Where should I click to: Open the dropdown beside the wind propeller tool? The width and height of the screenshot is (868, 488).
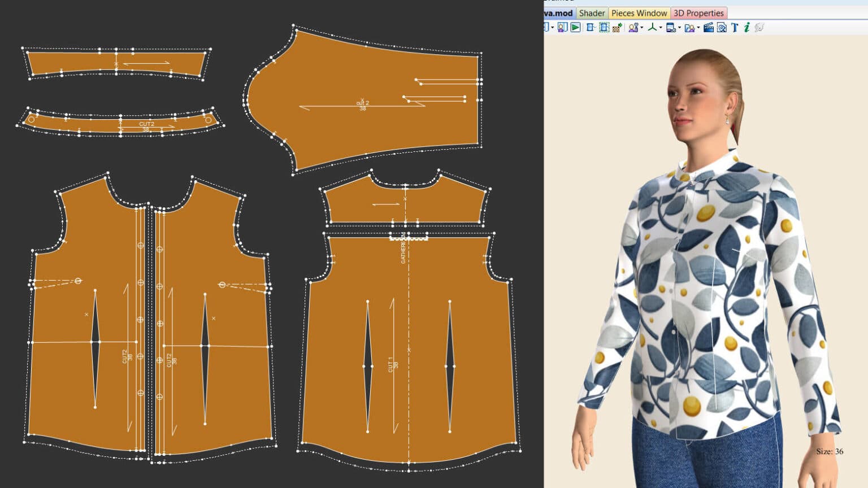[x=660, y=27]
